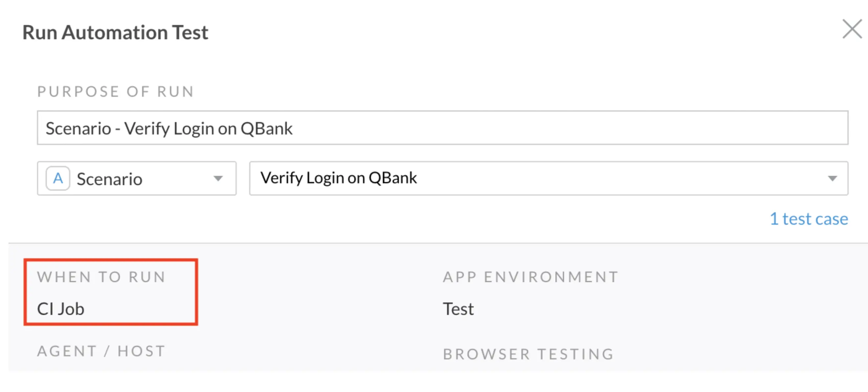
Task: Select the "Test" app environment value
Action: [x=458, y=309]
